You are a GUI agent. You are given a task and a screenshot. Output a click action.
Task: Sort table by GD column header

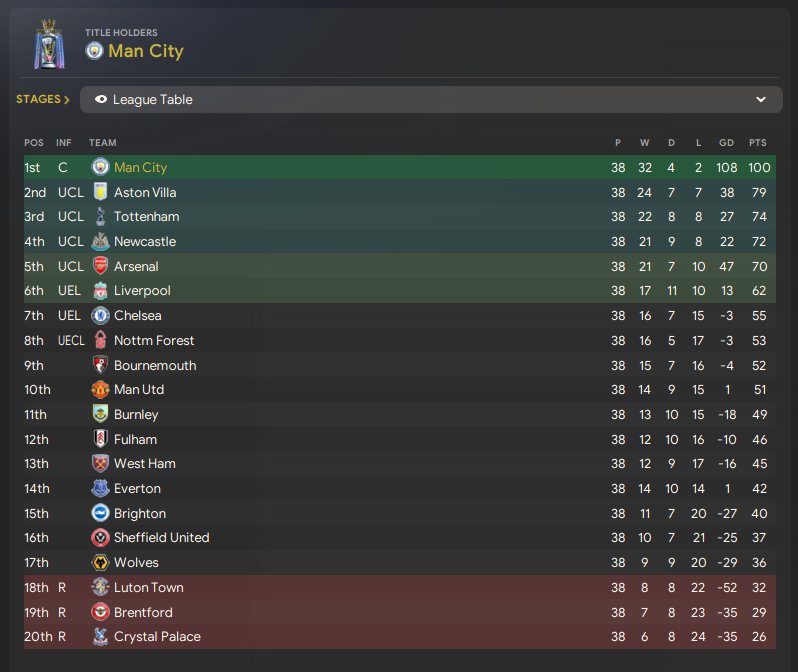coord(726,143)
